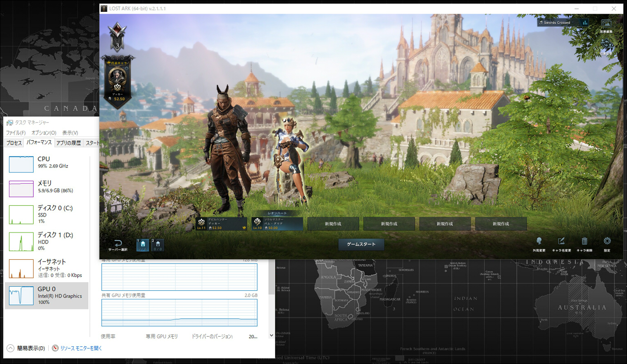Select character page 2 helmet icon
Screen dimensions: 627x364
click(158, 245)
